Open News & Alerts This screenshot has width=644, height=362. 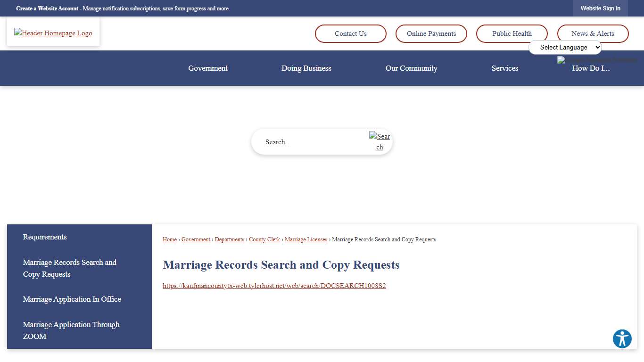coord(593,33)
